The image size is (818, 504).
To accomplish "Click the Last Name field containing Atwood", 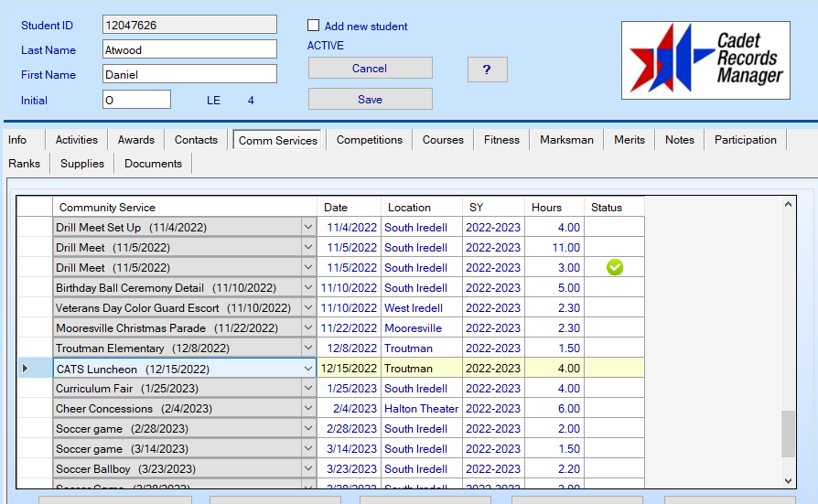I will pos(189,49).
